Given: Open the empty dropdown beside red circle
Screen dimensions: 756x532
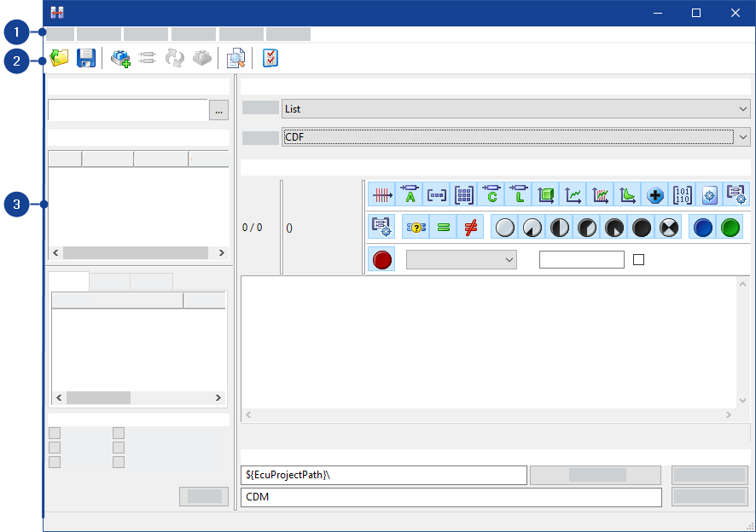Looking at the screenshot, I should click(x=461, y=259).
